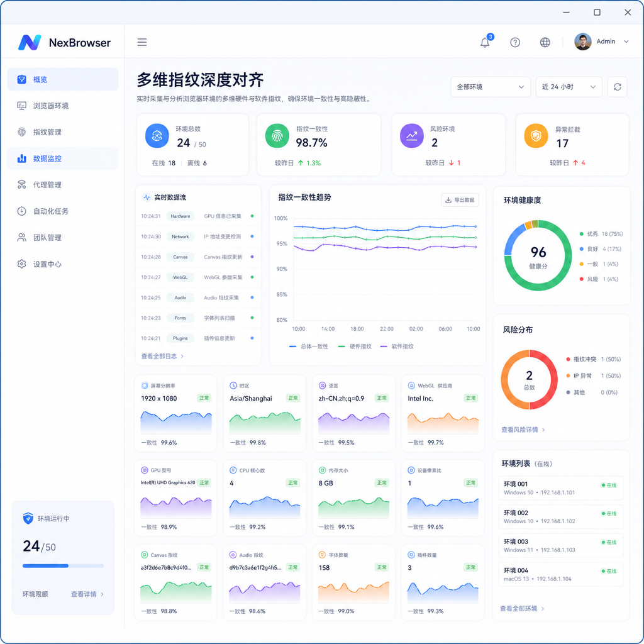Image resolution: width=644 pixels, height=644 pixels.
Task: Open 指纹管理 in the sidebar
Action: [63, 132]
